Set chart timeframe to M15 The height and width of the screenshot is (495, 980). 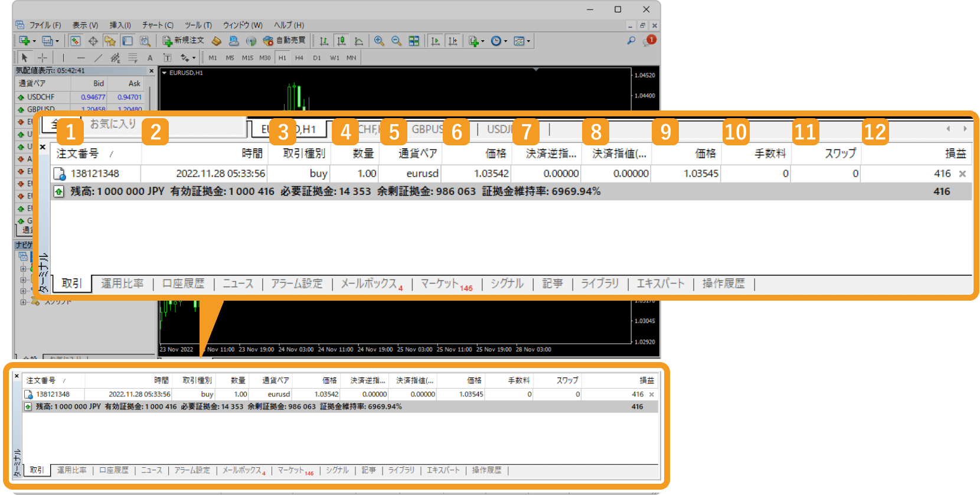(247, 58)
